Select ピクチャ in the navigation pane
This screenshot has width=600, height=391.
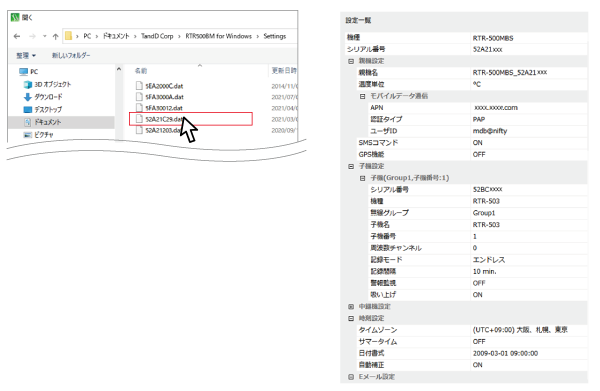click(x=39, y=135)
